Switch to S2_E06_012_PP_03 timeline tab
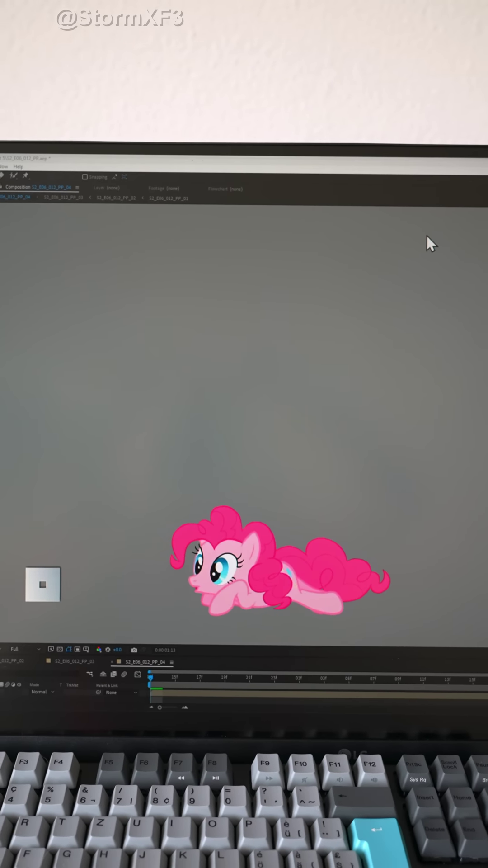488x868 pixels. (x=74, y=661)
